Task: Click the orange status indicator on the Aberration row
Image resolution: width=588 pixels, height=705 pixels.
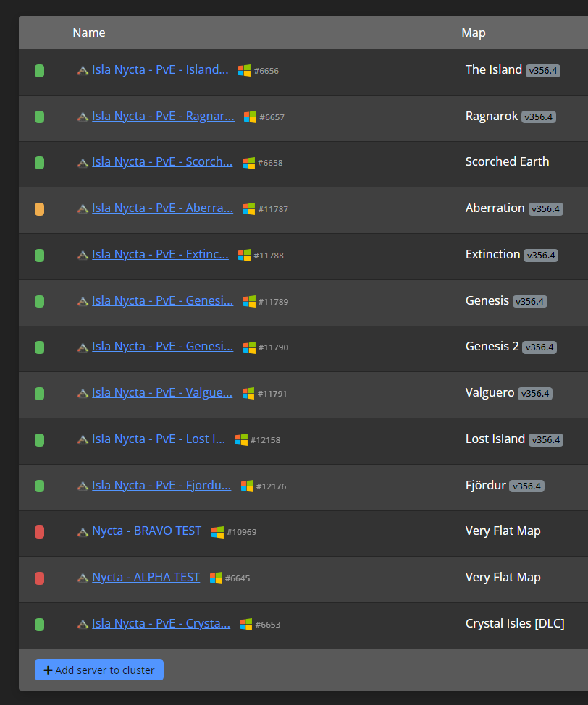Action: pos(39,208)
